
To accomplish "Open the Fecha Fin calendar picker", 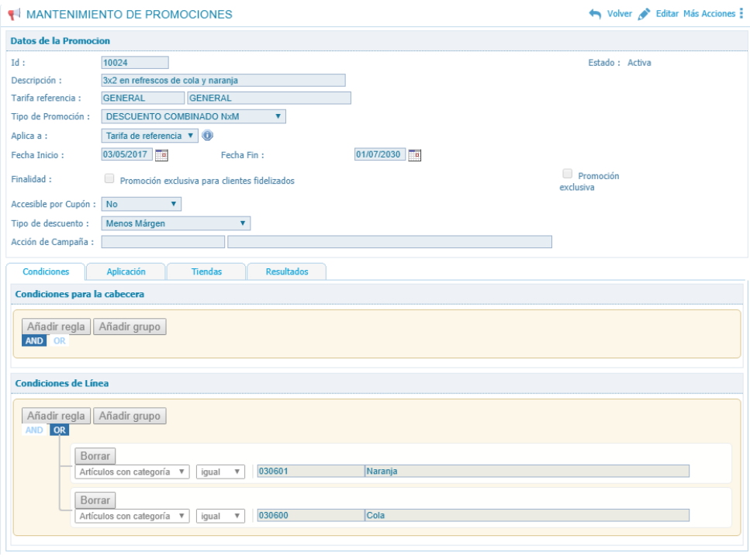I will point(415,155).
